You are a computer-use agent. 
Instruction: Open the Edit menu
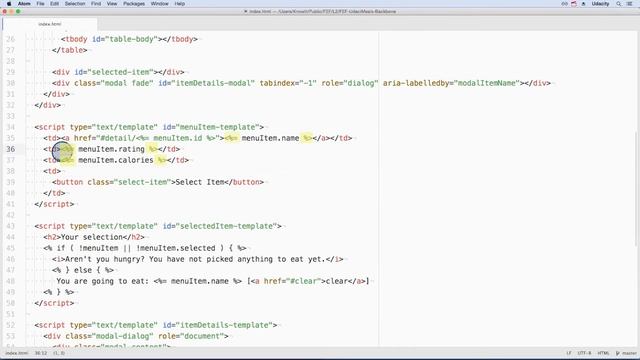[x=54, y=4]
